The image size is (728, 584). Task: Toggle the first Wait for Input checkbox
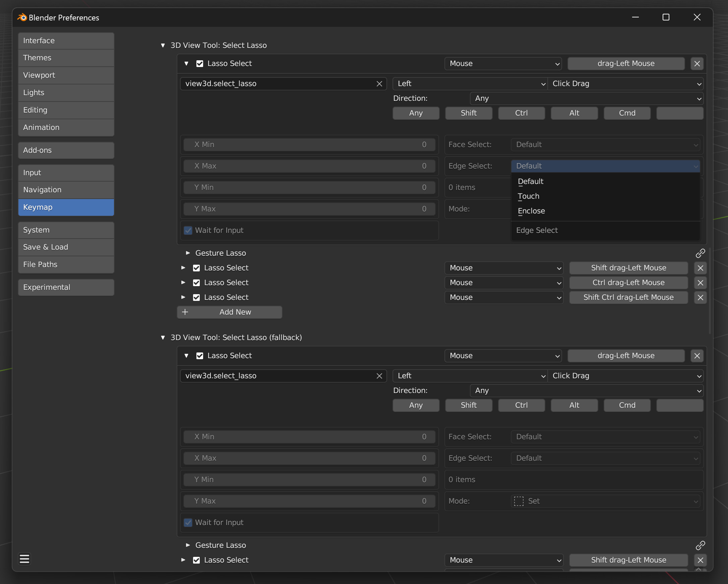coord(188,230)
